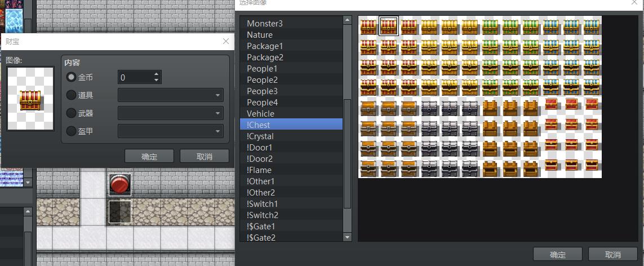Select Package1 in the image list
644x266 pixels.
click(x=291, y=46)
